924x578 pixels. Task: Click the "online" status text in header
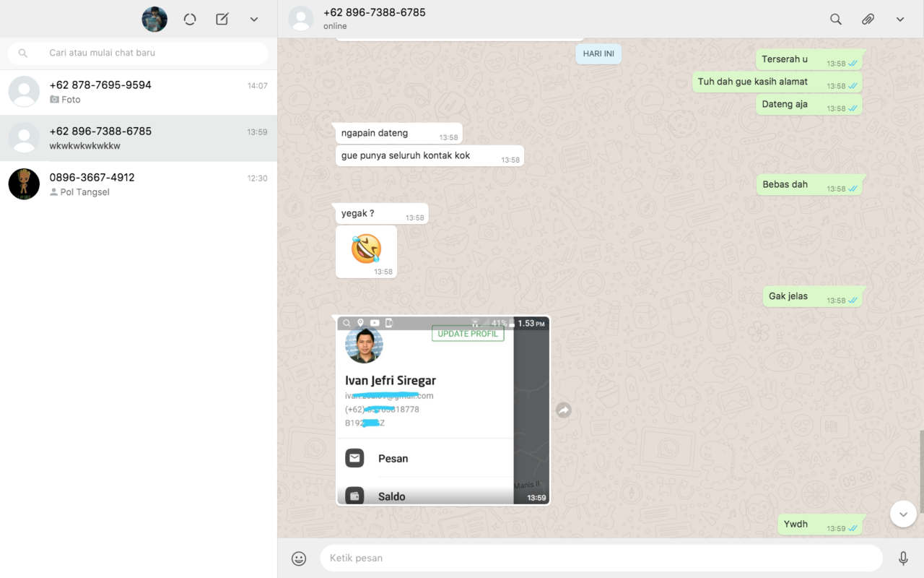click(335, 26)
